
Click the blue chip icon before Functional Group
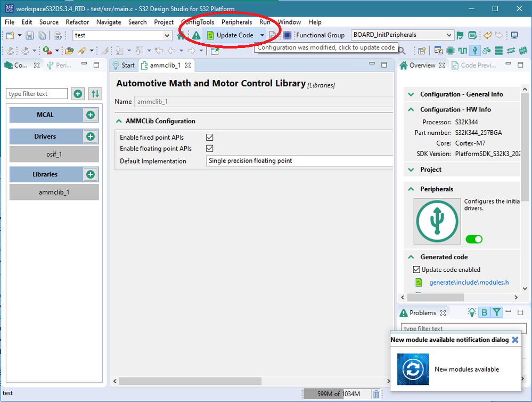(x=287, y=35)
